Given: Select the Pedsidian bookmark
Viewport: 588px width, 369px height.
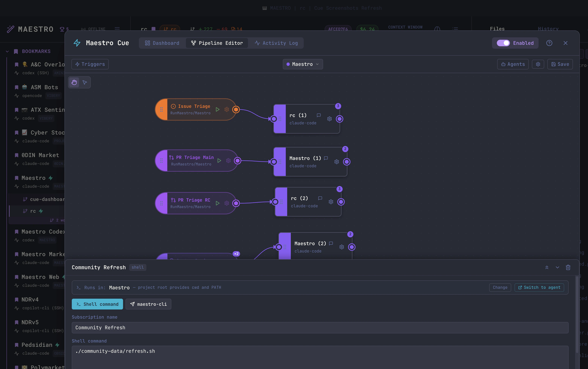Looking at the screenshot, I should (37, 348).
